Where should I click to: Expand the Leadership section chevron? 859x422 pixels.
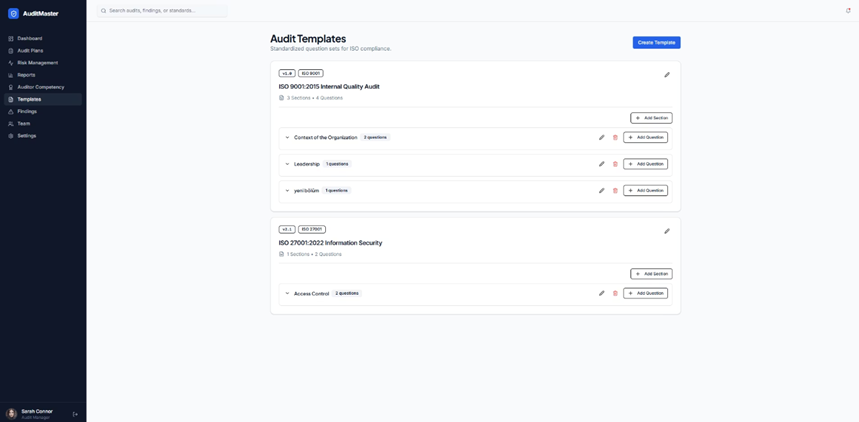click(x=287, y=164)
